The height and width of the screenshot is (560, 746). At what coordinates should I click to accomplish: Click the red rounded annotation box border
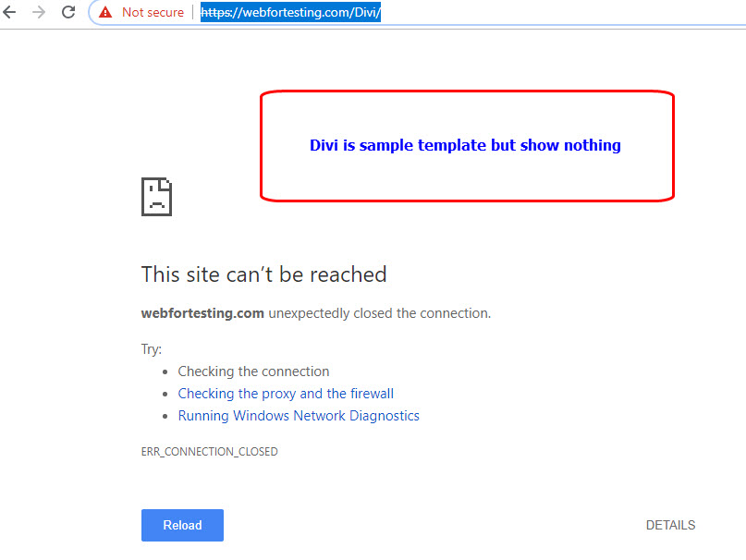pos(262,145)
